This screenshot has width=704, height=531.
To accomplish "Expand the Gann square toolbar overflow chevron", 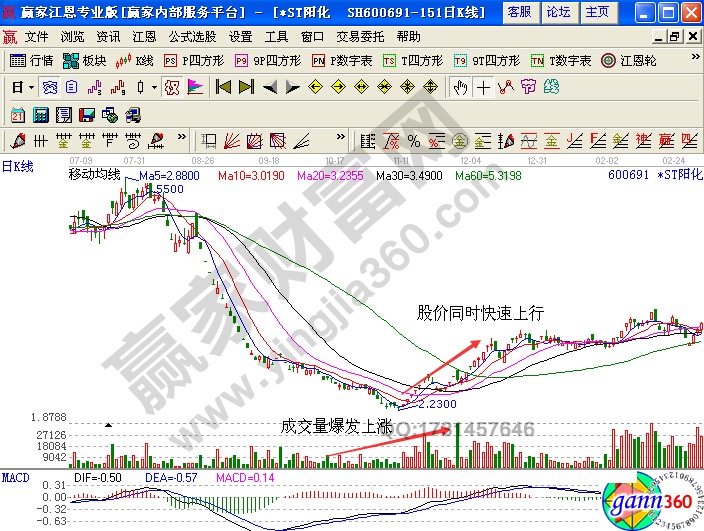I will [341, 136].
